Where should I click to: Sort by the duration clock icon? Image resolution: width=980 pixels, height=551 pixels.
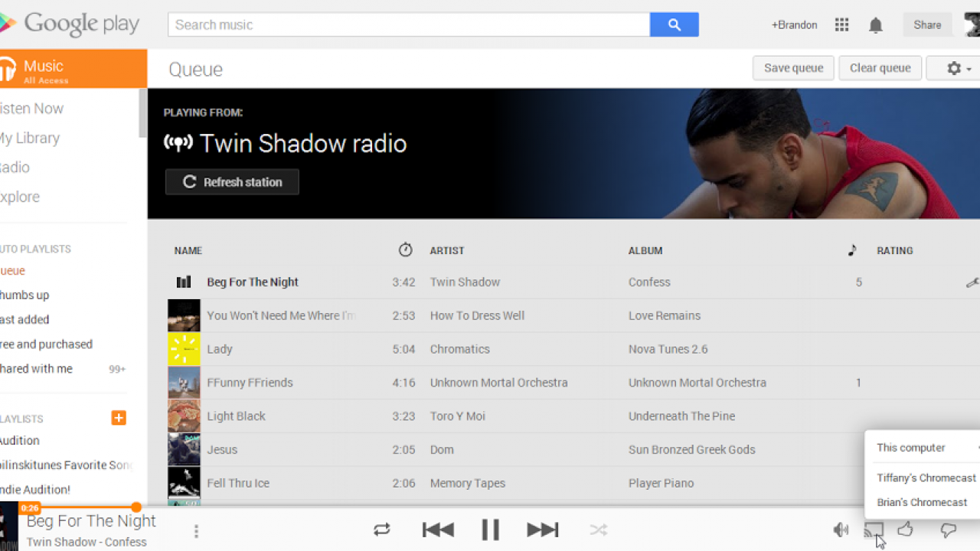406,249
